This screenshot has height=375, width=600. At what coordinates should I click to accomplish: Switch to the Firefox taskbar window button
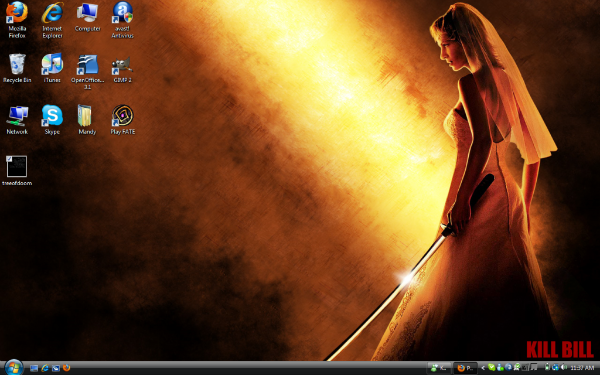click(x=465, y=368)
